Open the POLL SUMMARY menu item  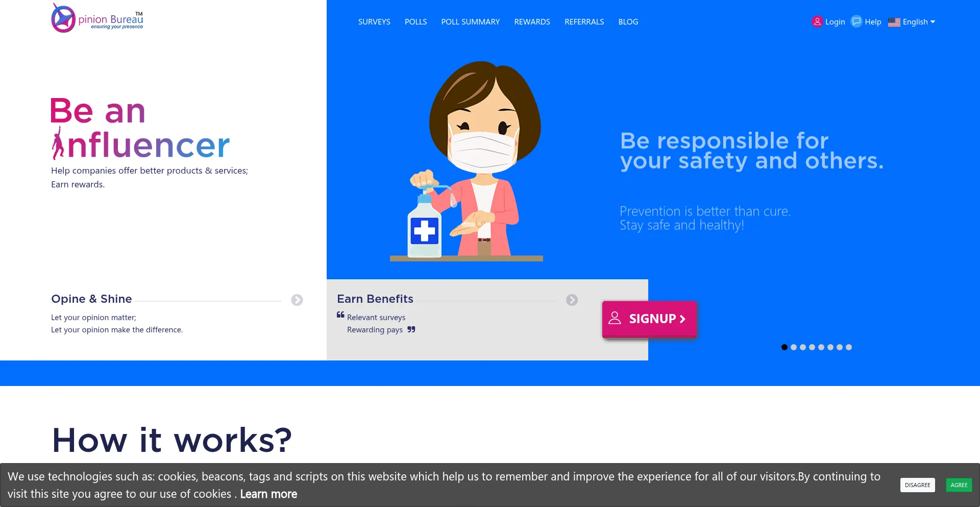coord(471,22)
